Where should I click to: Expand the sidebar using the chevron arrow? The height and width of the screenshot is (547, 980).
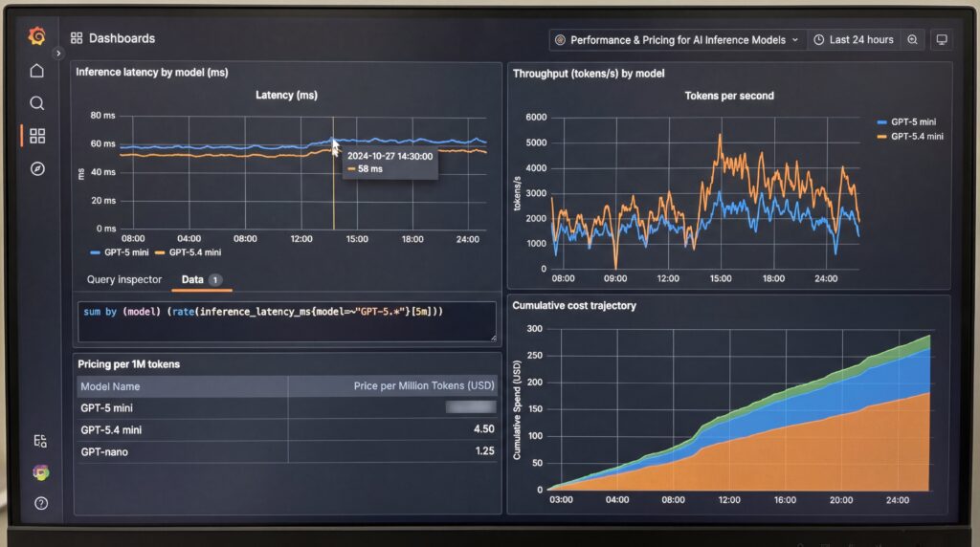57,54
